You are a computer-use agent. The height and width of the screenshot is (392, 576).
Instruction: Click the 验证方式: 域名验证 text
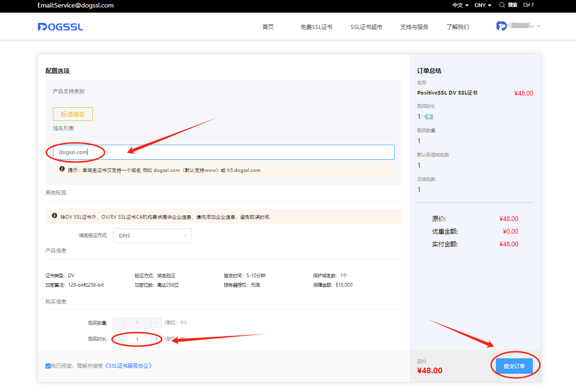click(155, 275)
